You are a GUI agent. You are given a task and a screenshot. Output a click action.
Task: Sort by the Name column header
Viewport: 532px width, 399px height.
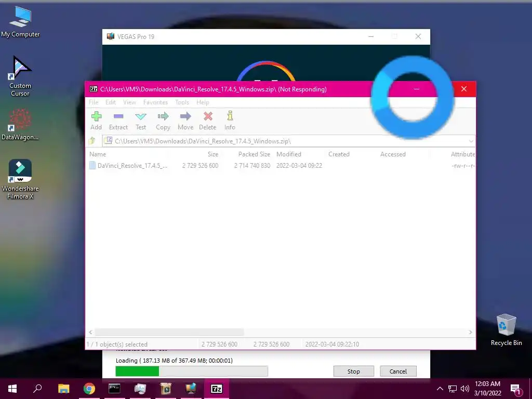click(98, 154)
